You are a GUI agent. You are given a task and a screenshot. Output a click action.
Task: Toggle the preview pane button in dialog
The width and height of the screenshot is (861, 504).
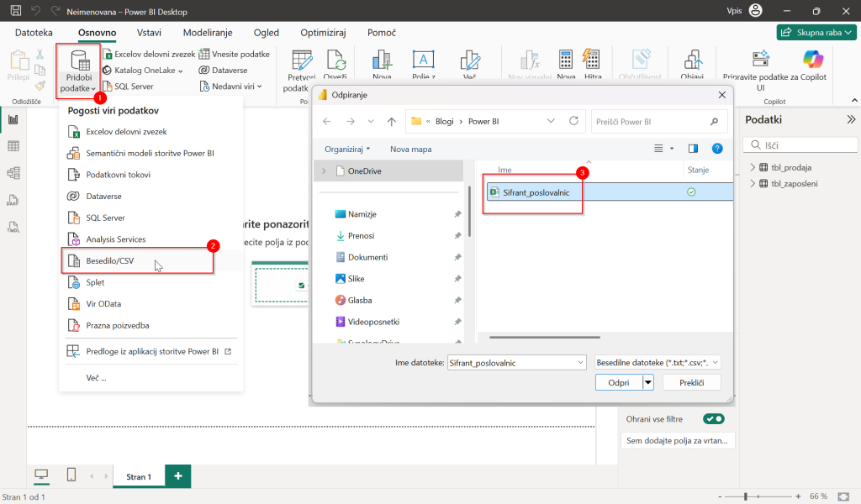point(693,149)
